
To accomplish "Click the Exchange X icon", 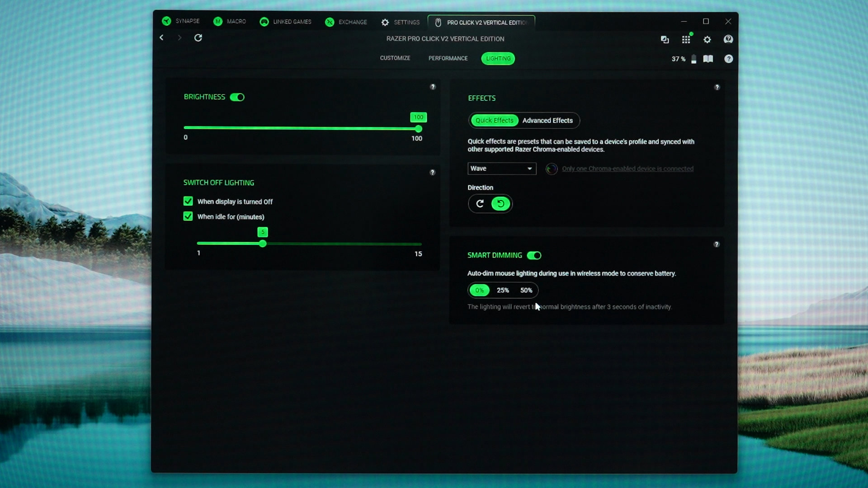I will pyautogui.click(x=330, y=22).
